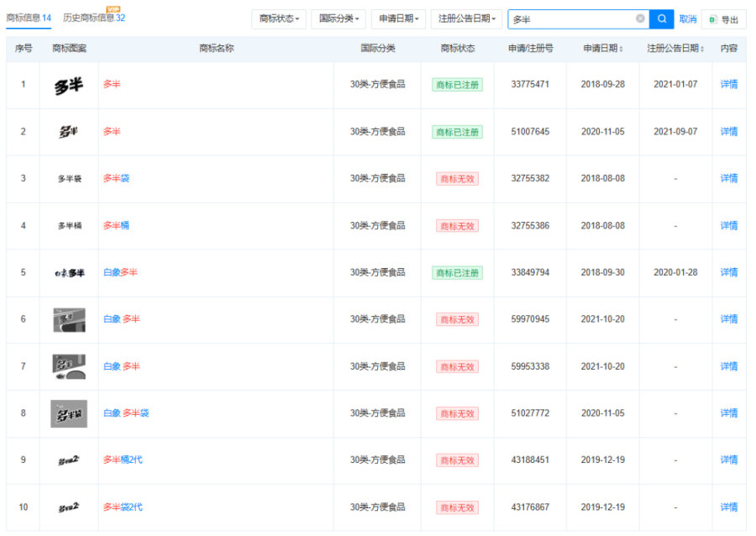Viewport: 756px width, 536px height.
Task: Clear the search field with the X icon
Action: pos(640,18)
